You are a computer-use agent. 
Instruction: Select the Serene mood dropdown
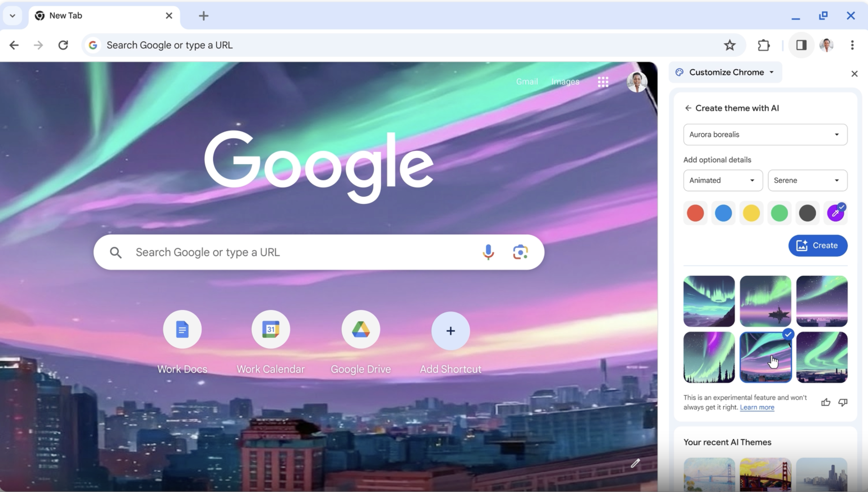click(808, 180)
